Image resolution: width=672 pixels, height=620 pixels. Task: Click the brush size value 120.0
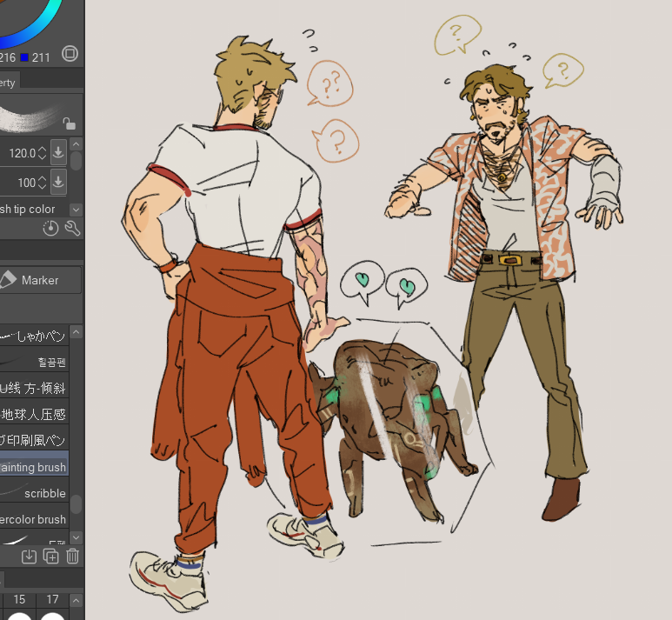[23, 153]
